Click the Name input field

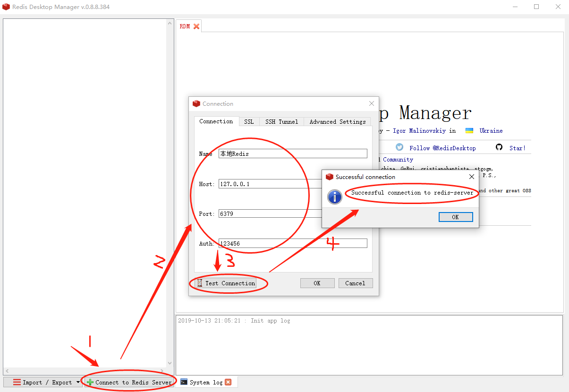click(x=293, y=153)
